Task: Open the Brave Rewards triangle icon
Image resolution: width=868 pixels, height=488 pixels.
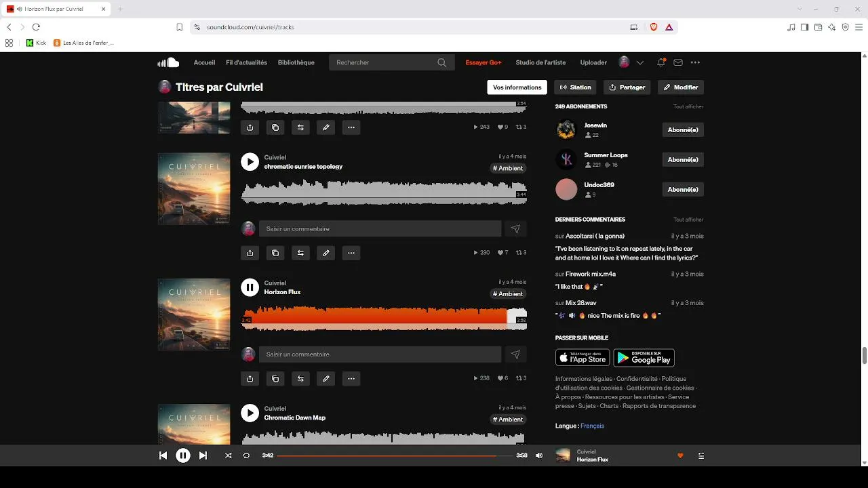Action: (669, 27)
